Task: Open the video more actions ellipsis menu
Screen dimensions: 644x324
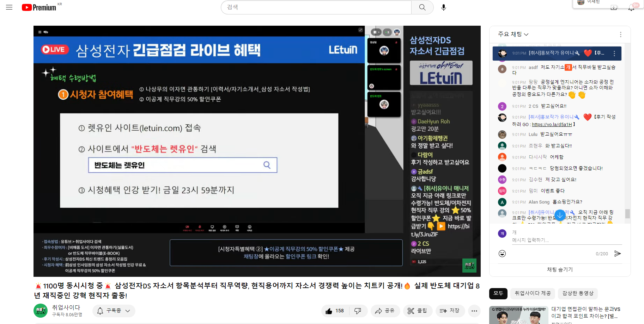Action: 474,311
